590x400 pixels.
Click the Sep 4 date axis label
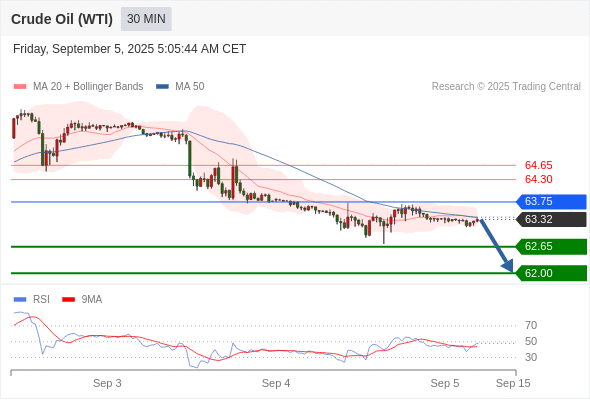276,383
